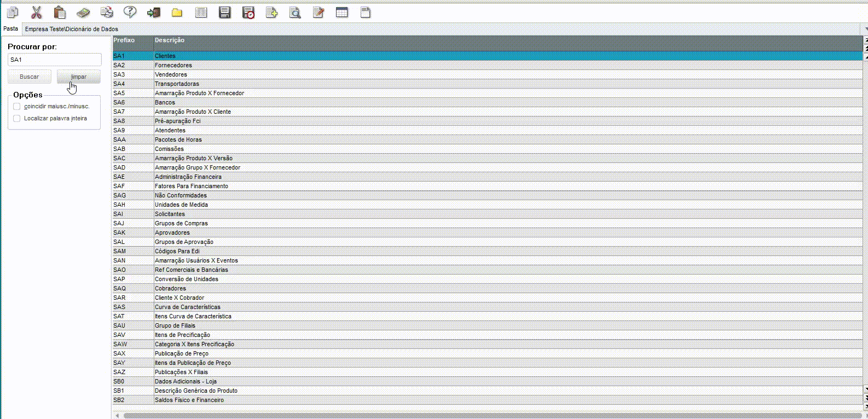Click the Descrição column header
The height and width of the screenshot is (419, 868).
click(508, 43)
